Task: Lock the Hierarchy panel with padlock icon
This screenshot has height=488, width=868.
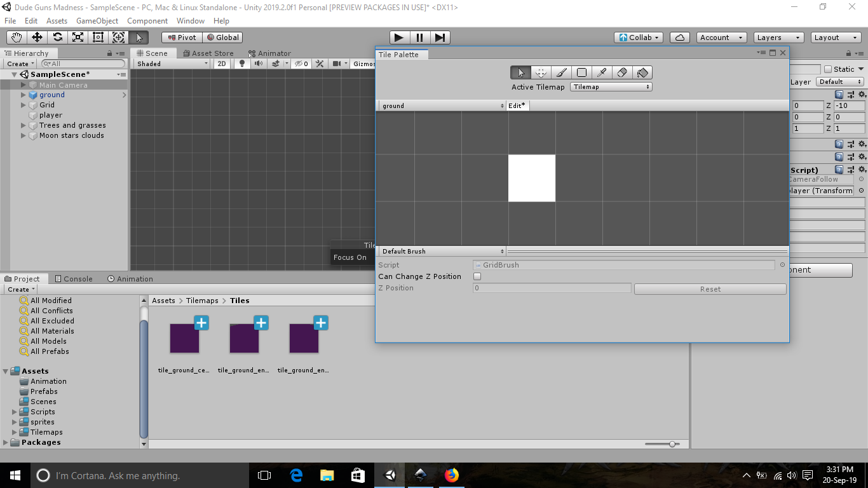Action: 110,53
